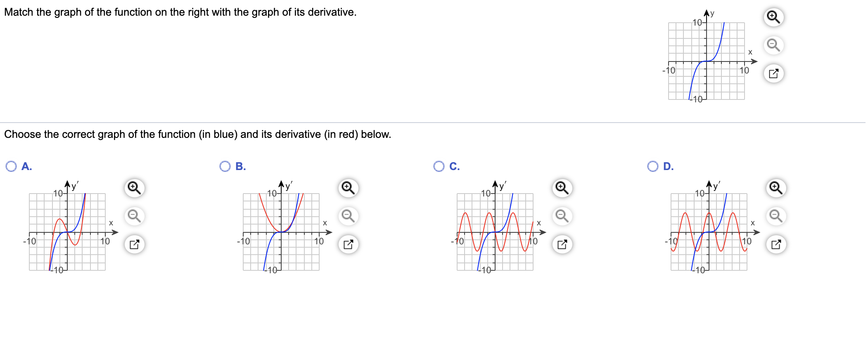Zoom in on answer choice B's graph
Image resolution: width=868 pixels, height=350 pixels.
(x=348, y=188)
